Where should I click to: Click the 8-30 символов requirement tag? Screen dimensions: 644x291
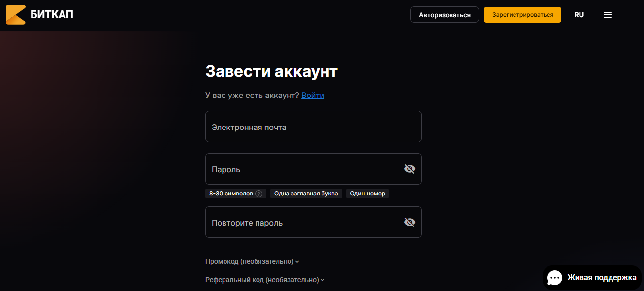[x=236, y=194]
